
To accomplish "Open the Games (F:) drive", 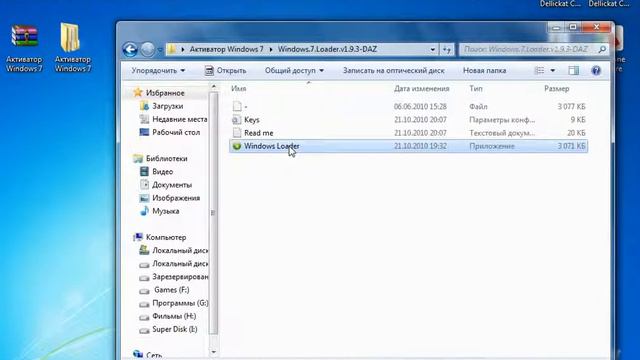I will 171,290.
